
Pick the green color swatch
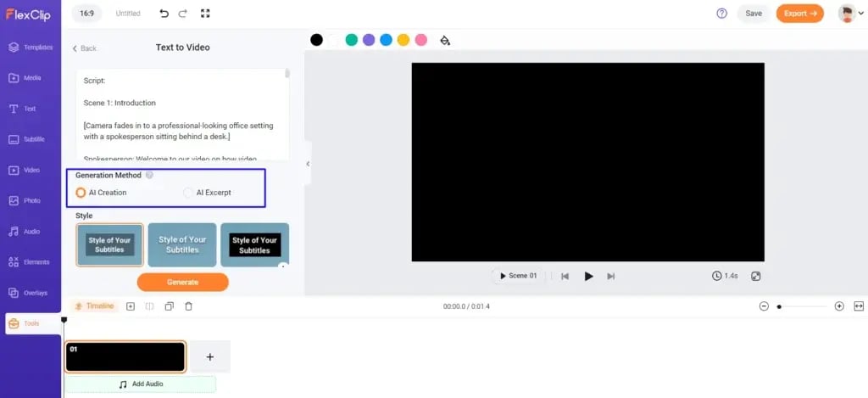click(x=351, y=40)
